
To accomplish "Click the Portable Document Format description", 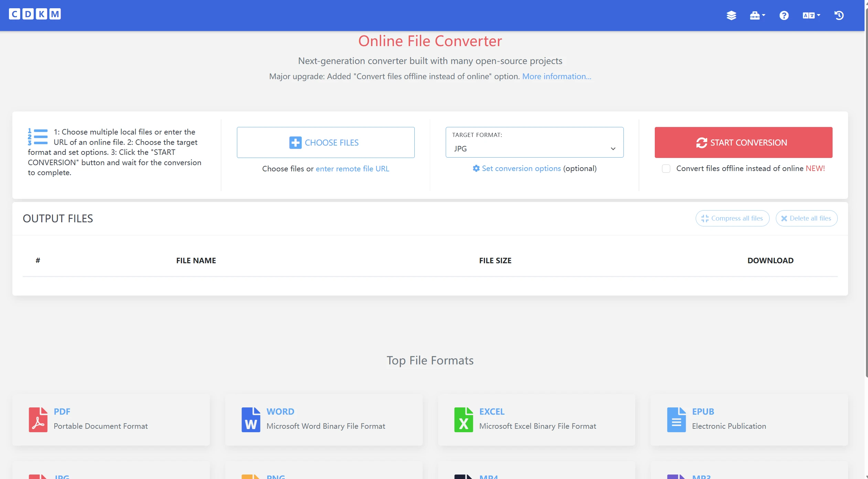I will [x=101, y=426].
